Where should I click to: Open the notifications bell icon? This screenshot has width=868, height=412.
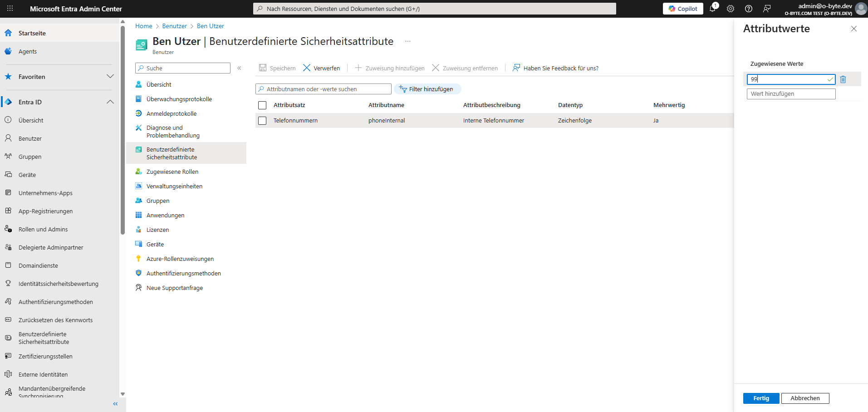click(x=712, y=9)
